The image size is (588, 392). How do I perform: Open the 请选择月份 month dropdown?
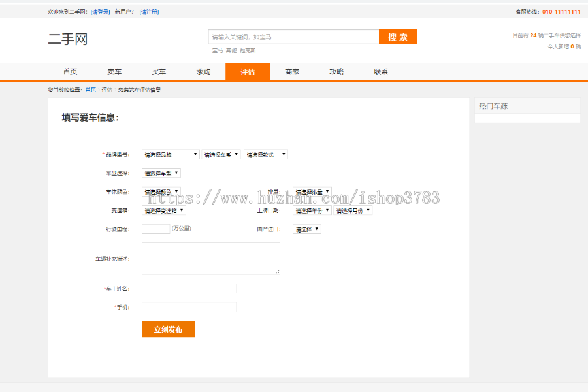point(351,210)
